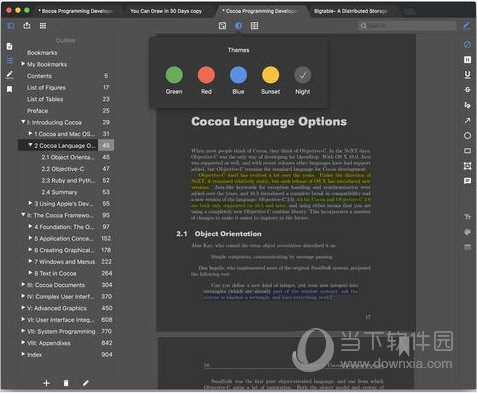
Task: Expand 4 Foundation chapter
Action: point(30,226)
